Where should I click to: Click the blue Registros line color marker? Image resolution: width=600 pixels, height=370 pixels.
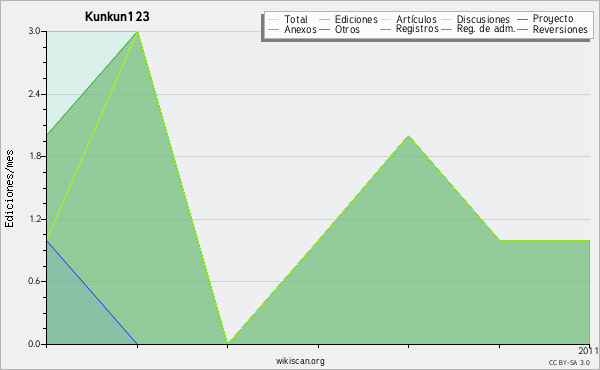pos(386,29)
